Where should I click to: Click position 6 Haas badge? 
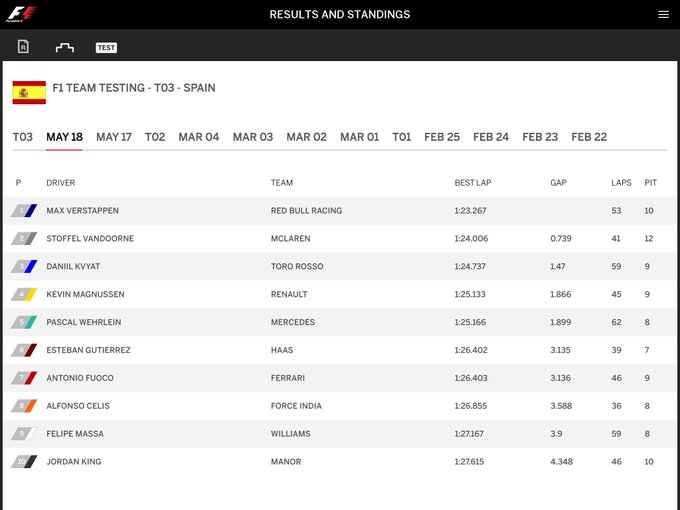(x=24, y=350)
